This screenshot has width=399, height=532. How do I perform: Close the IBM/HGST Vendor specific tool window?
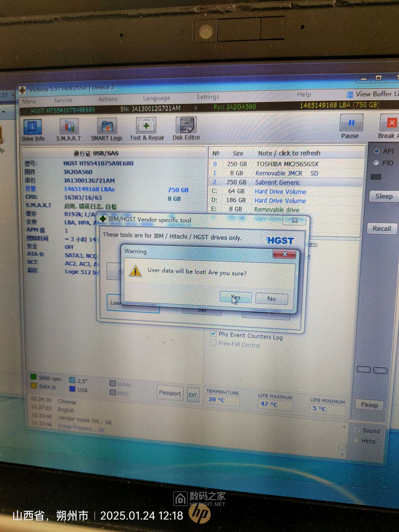(x=295, y=220)
